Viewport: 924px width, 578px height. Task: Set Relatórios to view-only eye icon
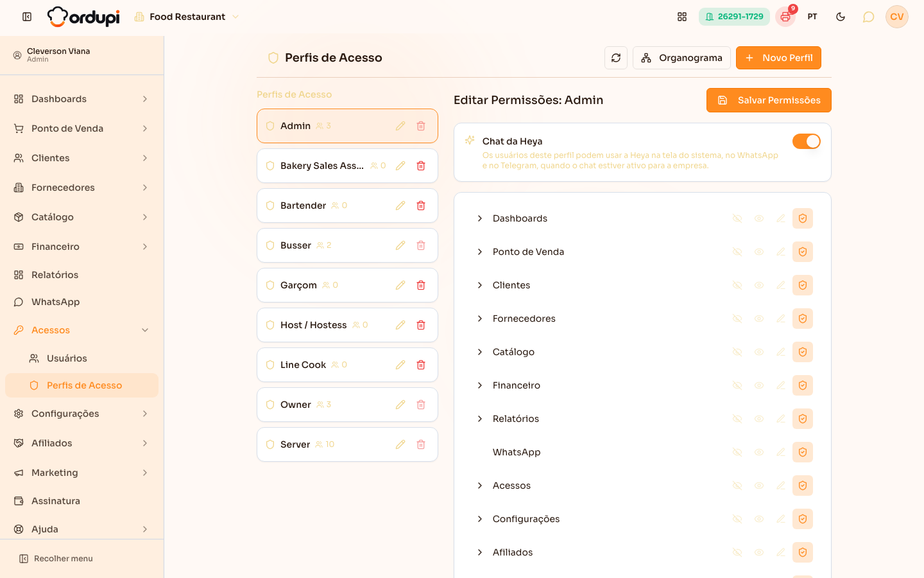pos(759,419)
